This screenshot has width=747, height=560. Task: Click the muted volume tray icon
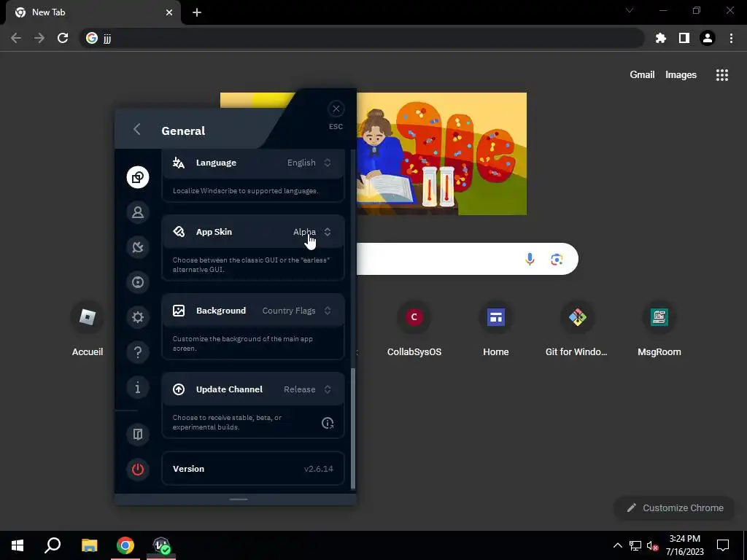tap(653, 545)
